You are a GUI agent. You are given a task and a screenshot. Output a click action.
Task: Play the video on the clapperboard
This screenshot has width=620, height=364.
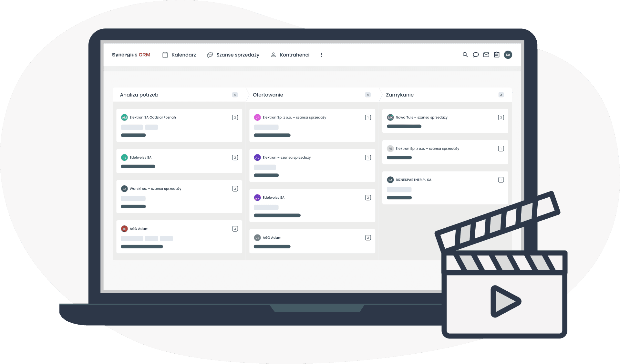point(505,301)
